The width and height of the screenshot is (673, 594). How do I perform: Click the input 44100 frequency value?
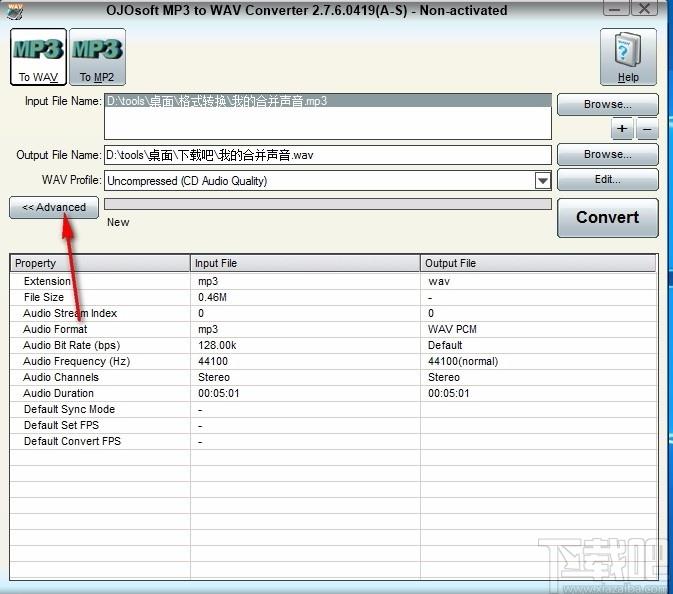click(213, 361)
